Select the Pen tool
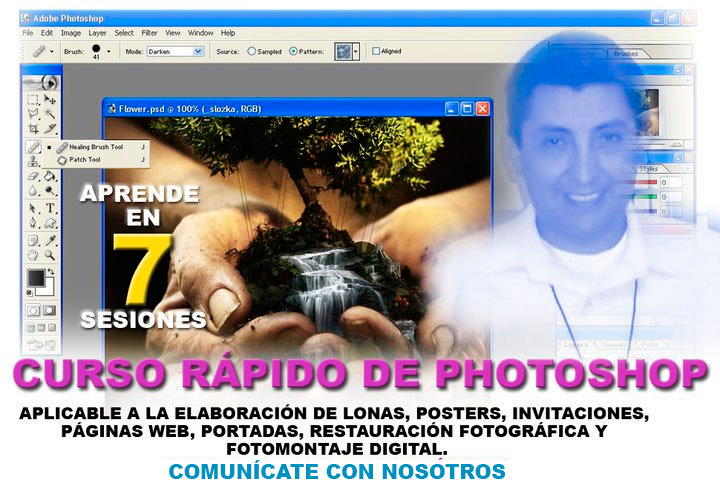 (33, 223)
